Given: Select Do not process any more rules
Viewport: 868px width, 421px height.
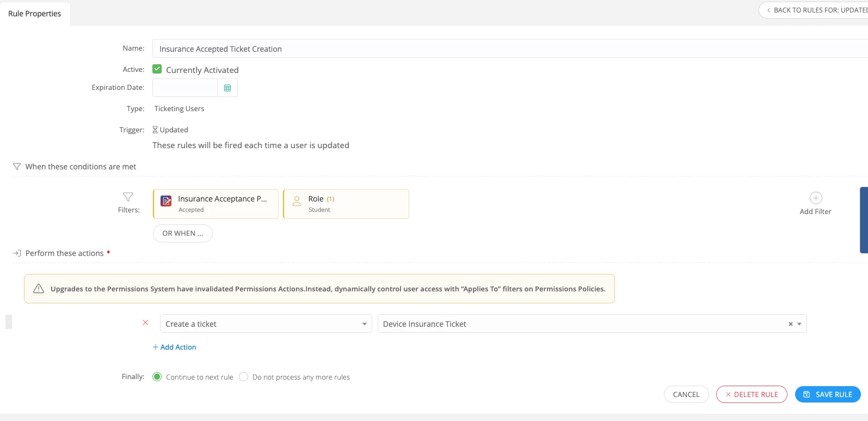Looking at the screenshot, I should click(244, 377).
